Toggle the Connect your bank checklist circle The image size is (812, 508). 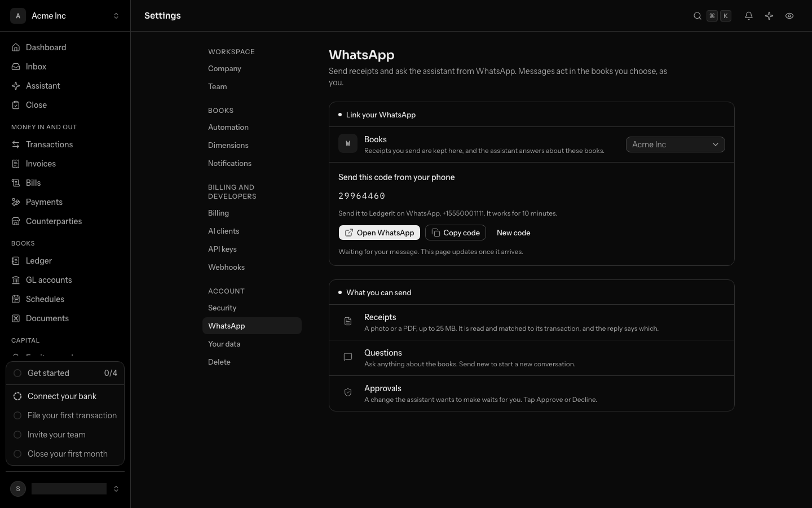click(x=17, y=396)
